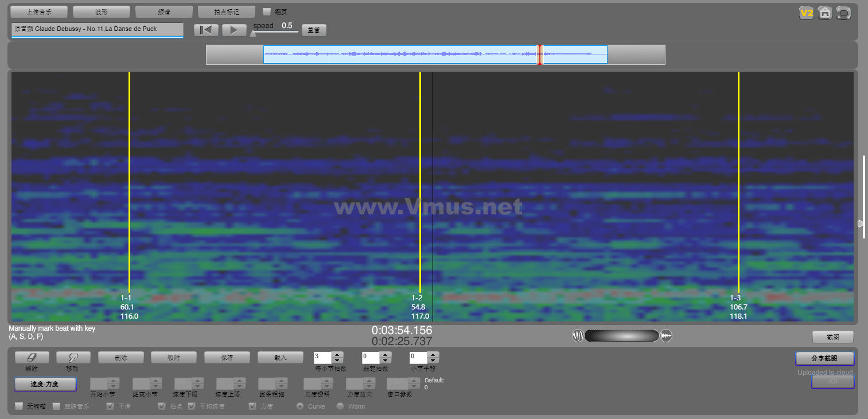
Task: Tick the 无嘀嗒 checkbox
Action: 20,406
